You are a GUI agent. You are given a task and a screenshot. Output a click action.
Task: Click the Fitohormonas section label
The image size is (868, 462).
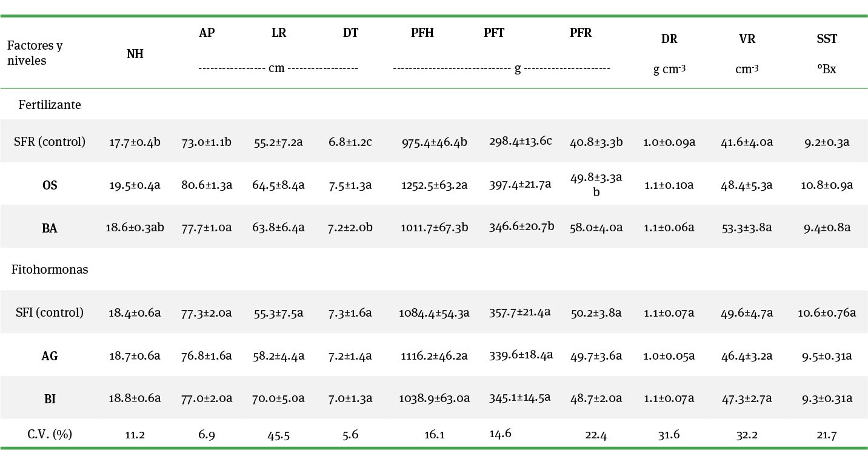pyautogui.click(x=50, y=269)
